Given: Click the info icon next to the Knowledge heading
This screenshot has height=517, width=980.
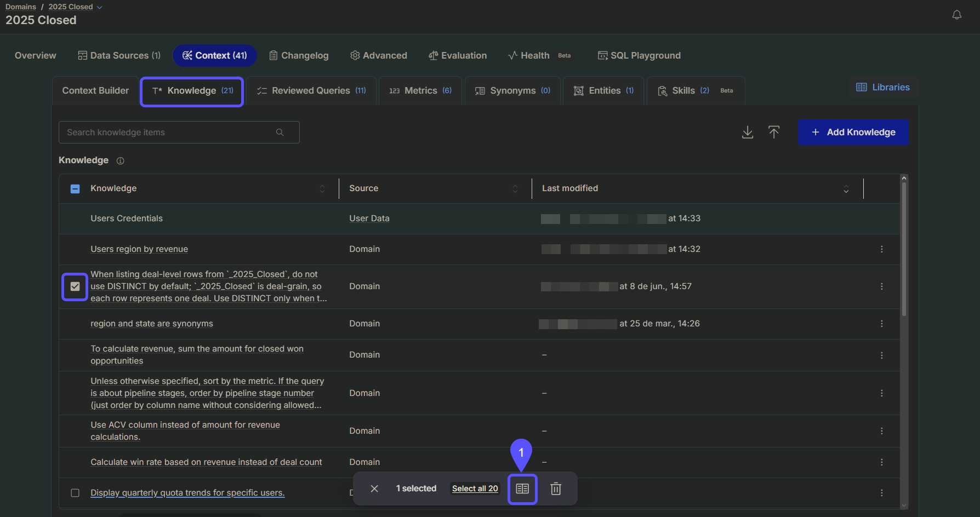Looking at the screenshot, I should [x=121, y=160].
